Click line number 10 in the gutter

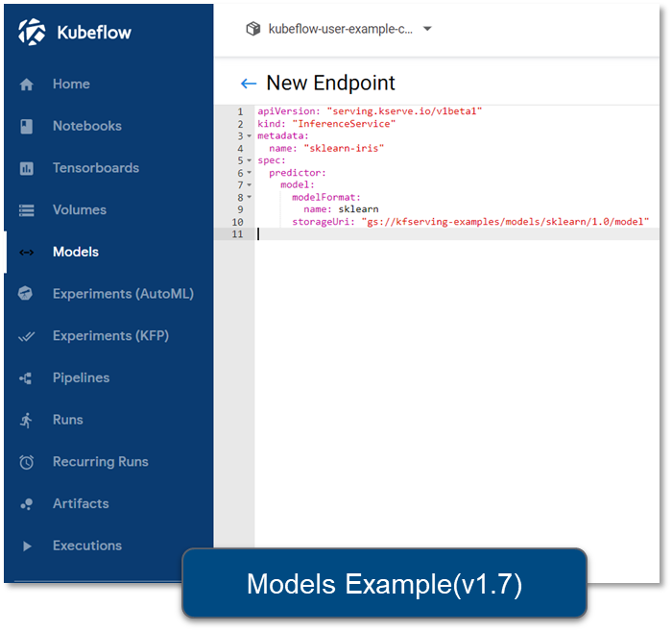point(237,222)
